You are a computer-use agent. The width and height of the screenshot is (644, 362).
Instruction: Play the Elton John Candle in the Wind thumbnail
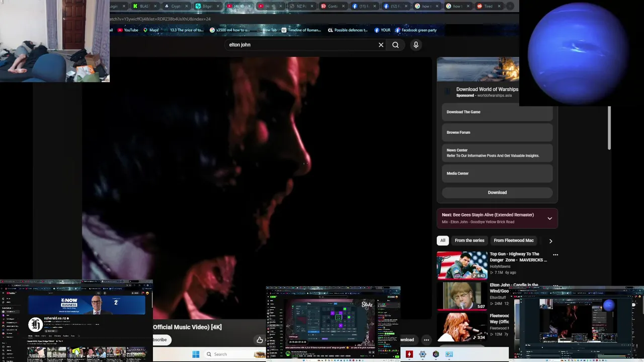[x=462, y=296]
